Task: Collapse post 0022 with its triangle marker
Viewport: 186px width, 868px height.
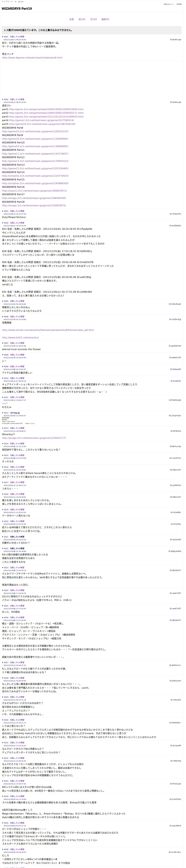Action: [3, 548]
